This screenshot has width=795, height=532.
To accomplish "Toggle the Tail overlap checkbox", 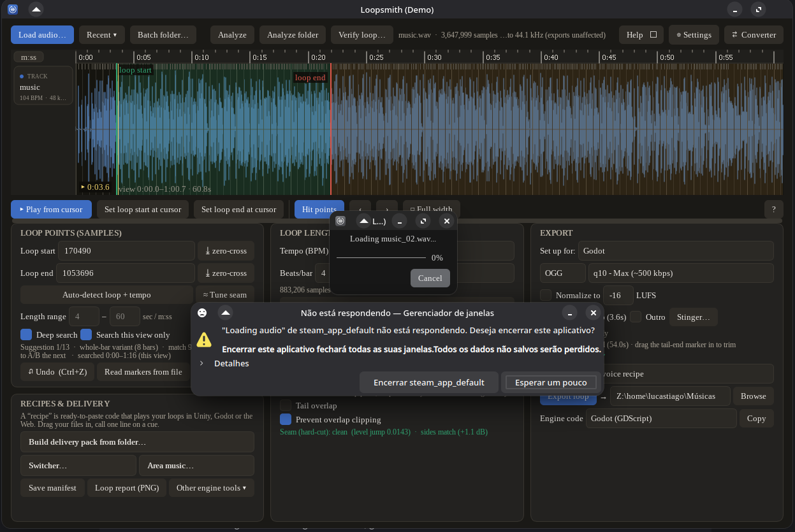I will pos(286,405).
